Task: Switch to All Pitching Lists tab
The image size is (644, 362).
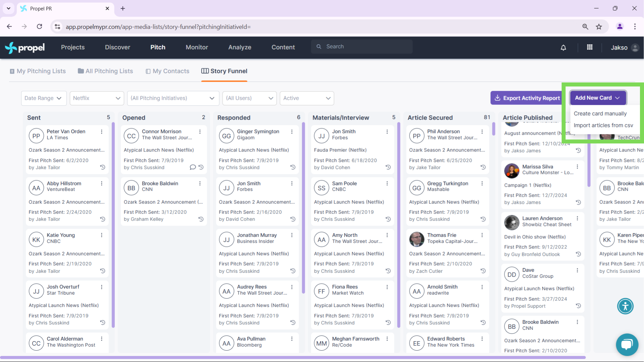Action: pos(105,71)
